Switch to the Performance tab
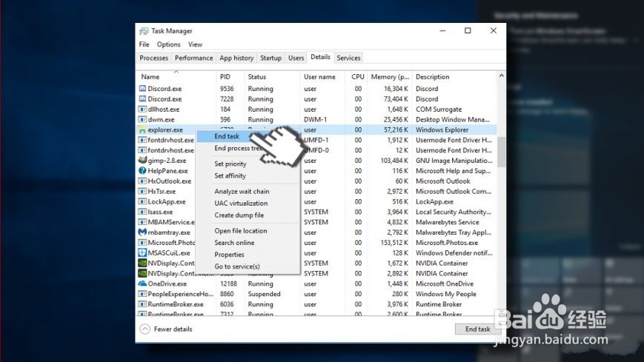The height and width of the screenshot is (362, 644). 194,58
